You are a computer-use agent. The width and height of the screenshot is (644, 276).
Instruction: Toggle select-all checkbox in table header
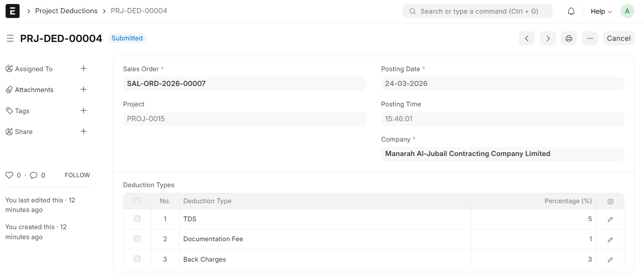point(137,201)
